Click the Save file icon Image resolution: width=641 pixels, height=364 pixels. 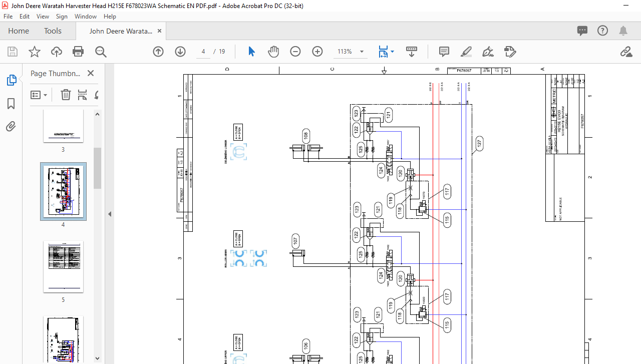pos(13,52)
